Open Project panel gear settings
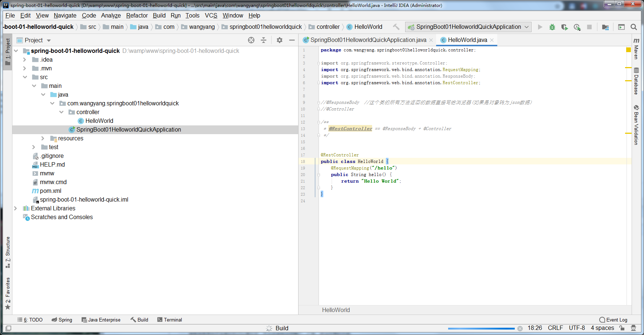The width and height of the screenshot is (644, 335). [279, 40]
